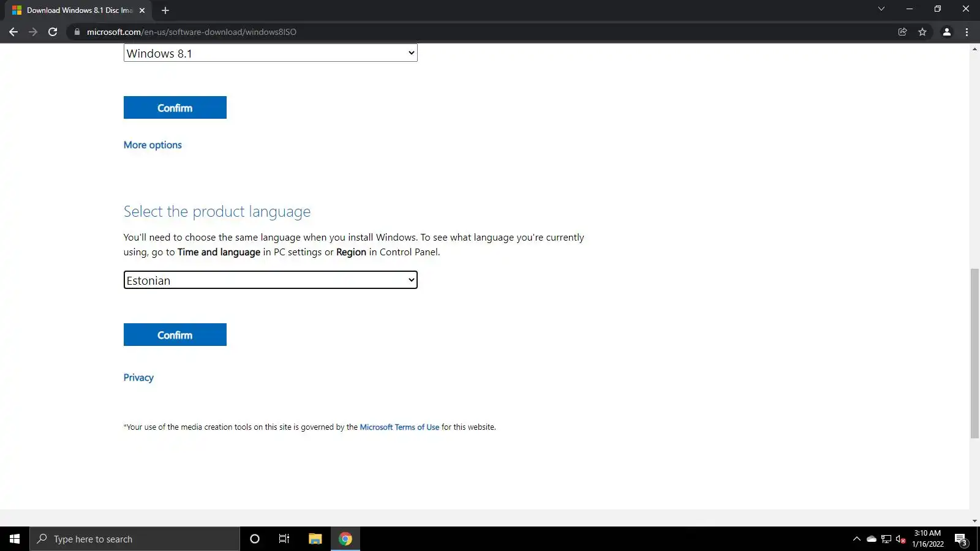Share this page via the share icon

(x=902, y=32)
